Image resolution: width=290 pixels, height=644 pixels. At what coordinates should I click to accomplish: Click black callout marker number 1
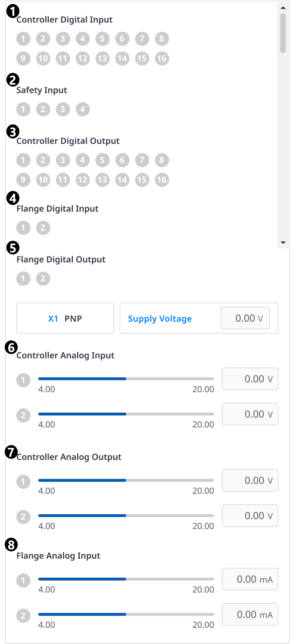12,12
